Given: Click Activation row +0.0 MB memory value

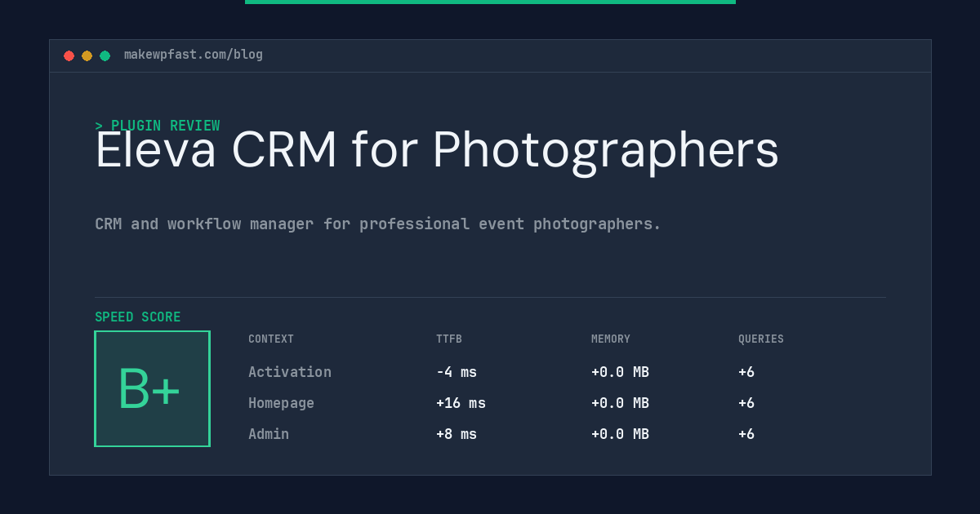Looking at the screenshot, I should (620, 372).
